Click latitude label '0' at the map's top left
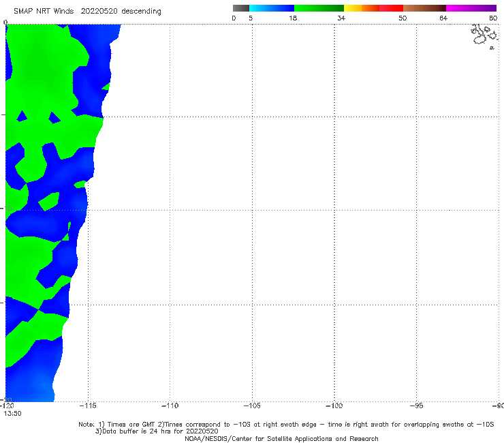The width and height of the screenshot is (504, 443). [x=5, y=22]
